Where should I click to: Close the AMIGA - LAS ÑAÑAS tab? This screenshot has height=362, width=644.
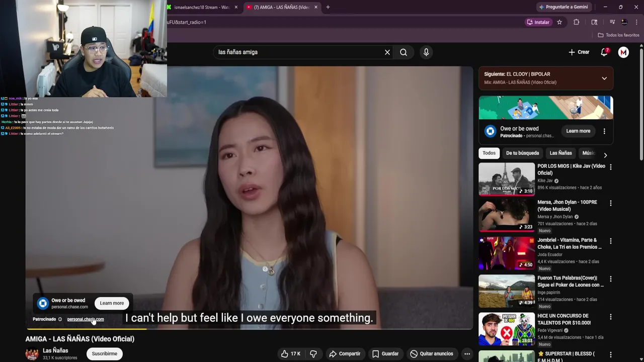tap(316, 7)
